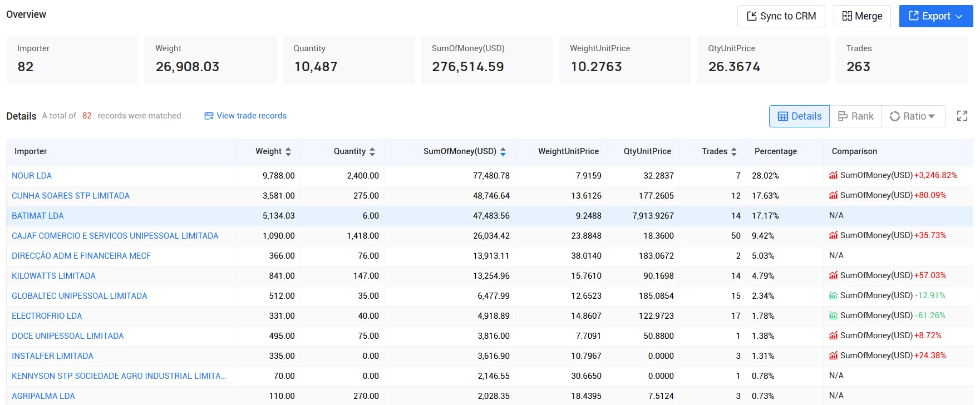Click the fullscreen expand icon
Viewport: 980px width, 405px height.
coord(962,116)
